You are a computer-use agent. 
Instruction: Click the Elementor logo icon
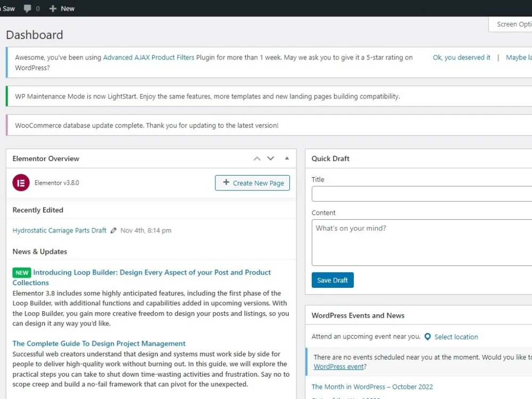21,183
